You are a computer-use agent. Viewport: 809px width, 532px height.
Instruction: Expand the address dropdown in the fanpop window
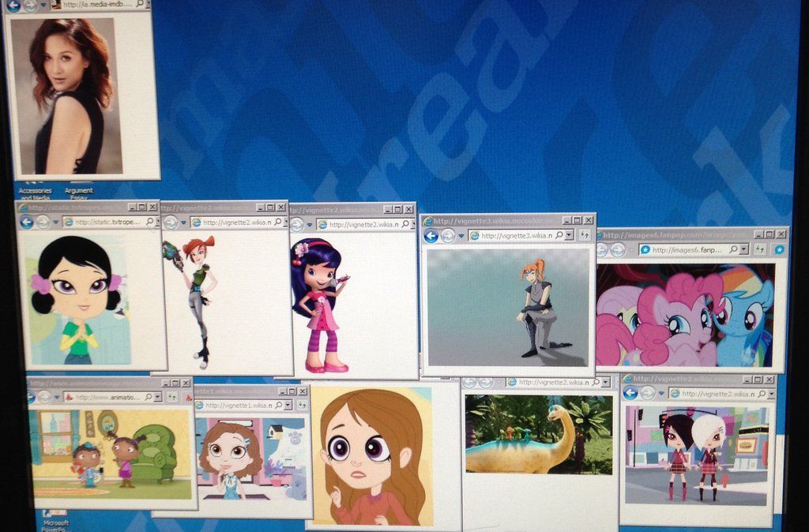744,249
